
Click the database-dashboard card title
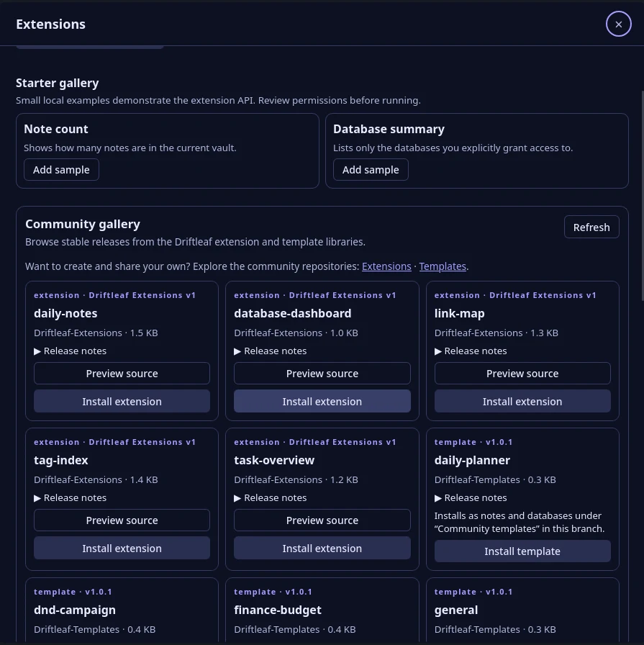tap(292, 313)
